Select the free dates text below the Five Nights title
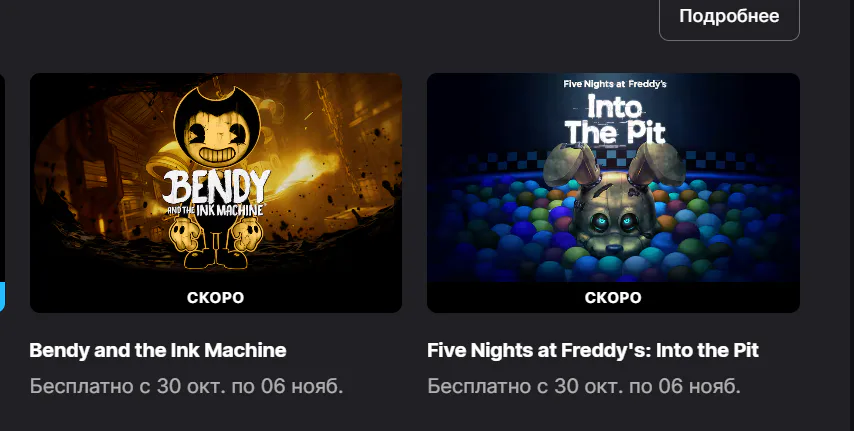 (584, 386)
